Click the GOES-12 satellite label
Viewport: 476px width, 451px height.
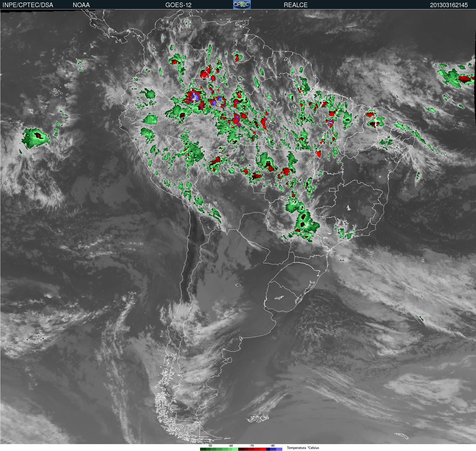[178, 5]
